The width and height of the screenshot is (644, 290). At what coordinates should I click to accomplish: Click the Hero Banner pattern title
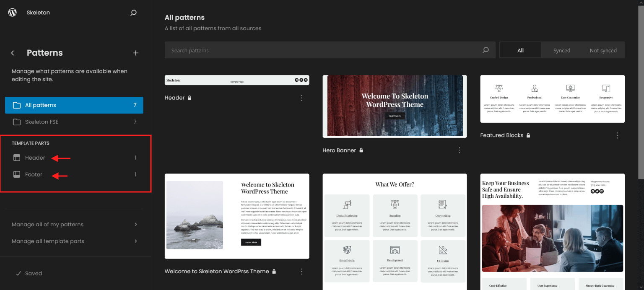point(339,150)
